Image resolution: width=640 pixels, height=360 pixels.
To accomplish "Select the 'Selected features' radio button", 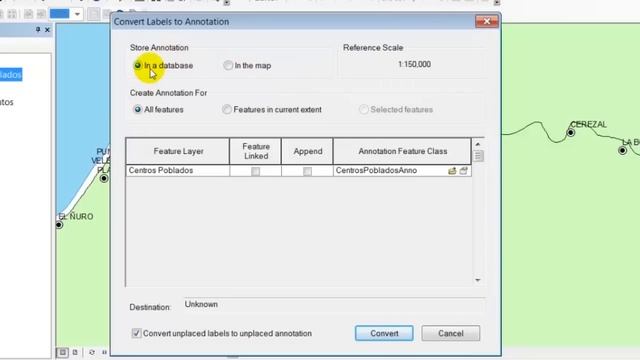I will (x=363, y=109).
